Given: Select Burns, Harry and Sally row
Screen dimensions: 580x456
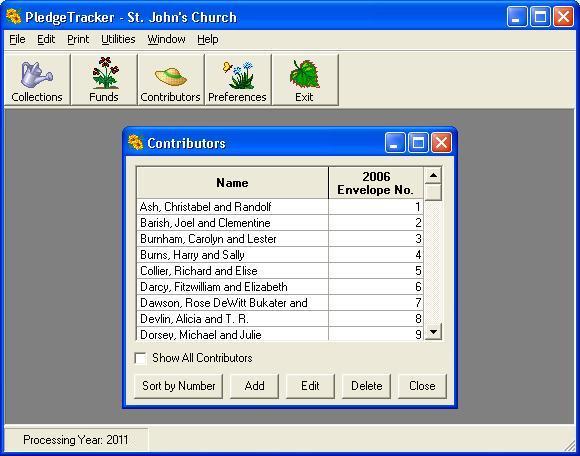Looking at the screenshot, I should tap(280, 255).
